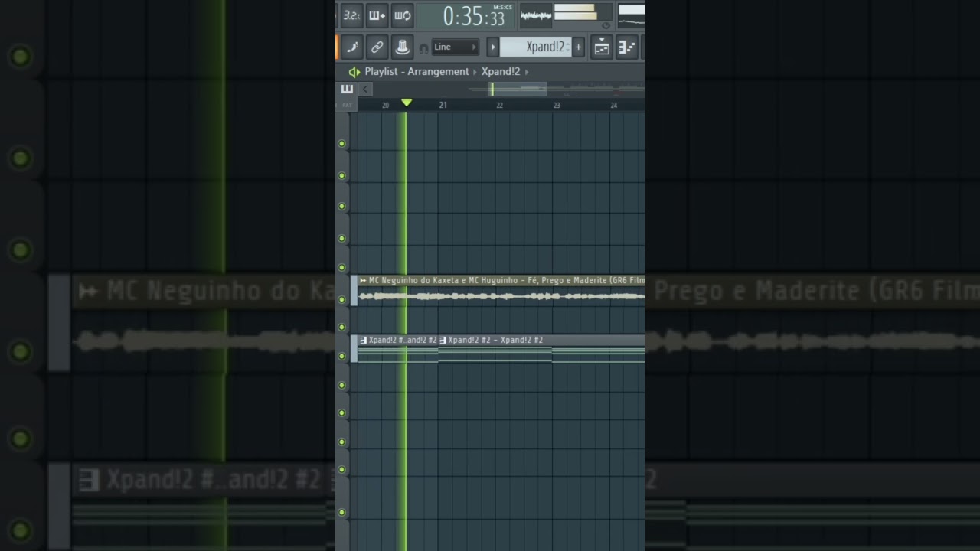Click the playlist speaker options icon
Image resolution: width=980 pixels, height=551 pixels.
click(x=354, y=71)
